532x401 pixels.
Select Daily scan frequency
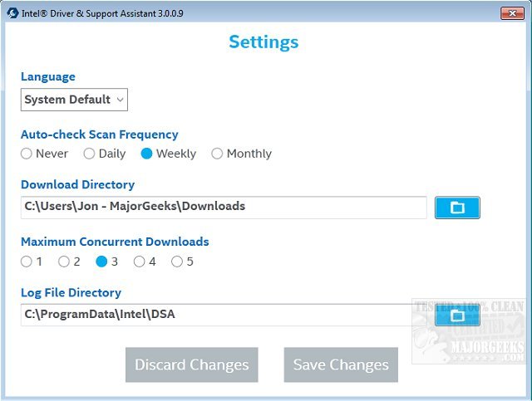click(89, 154)
